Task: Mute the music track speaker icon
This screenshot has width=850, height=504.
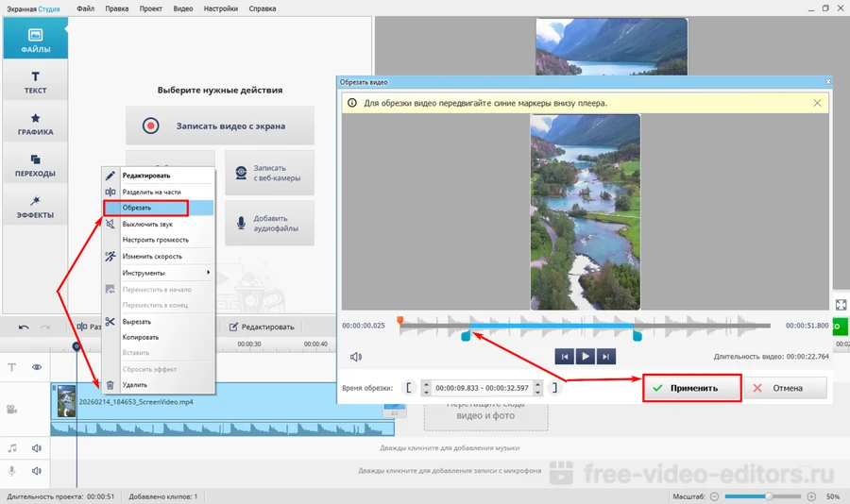Action: point(37,448)
